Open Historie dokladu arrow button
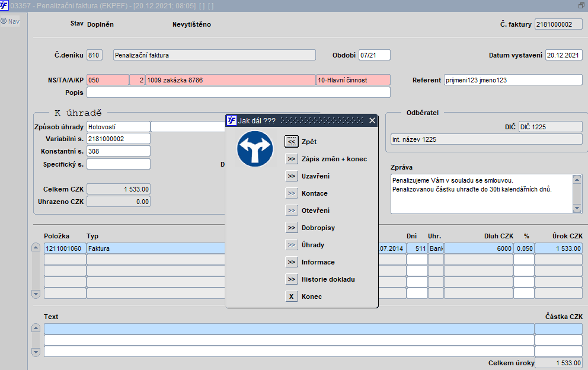 click(x=291, y=279)
